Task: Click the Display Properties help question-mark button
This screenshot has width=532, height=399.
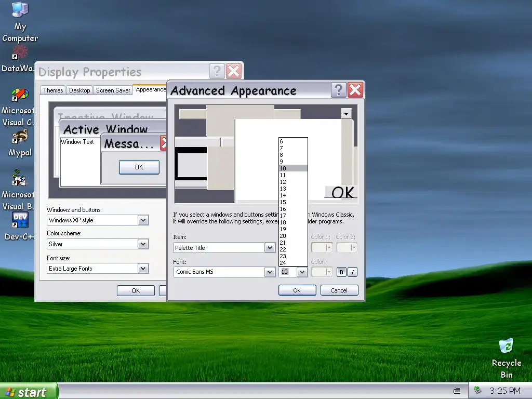Action: 217,71
